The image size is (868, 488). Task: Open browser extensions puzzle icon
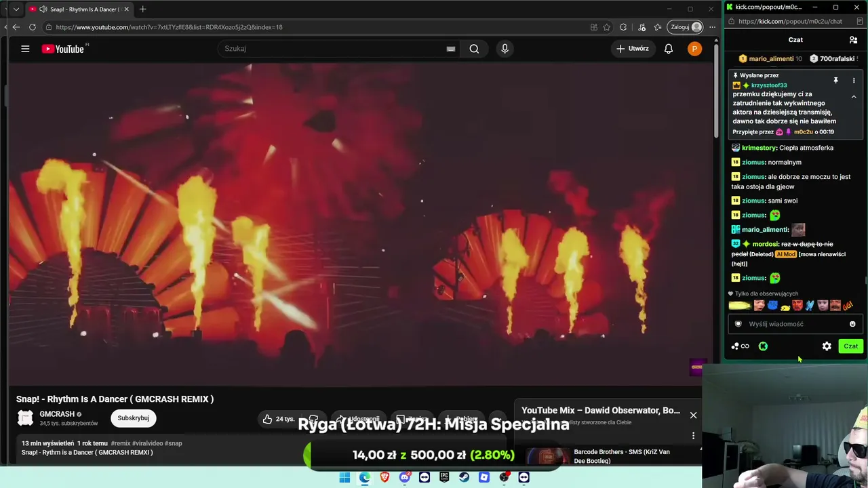pyautogui.click(x=623, y=27)
